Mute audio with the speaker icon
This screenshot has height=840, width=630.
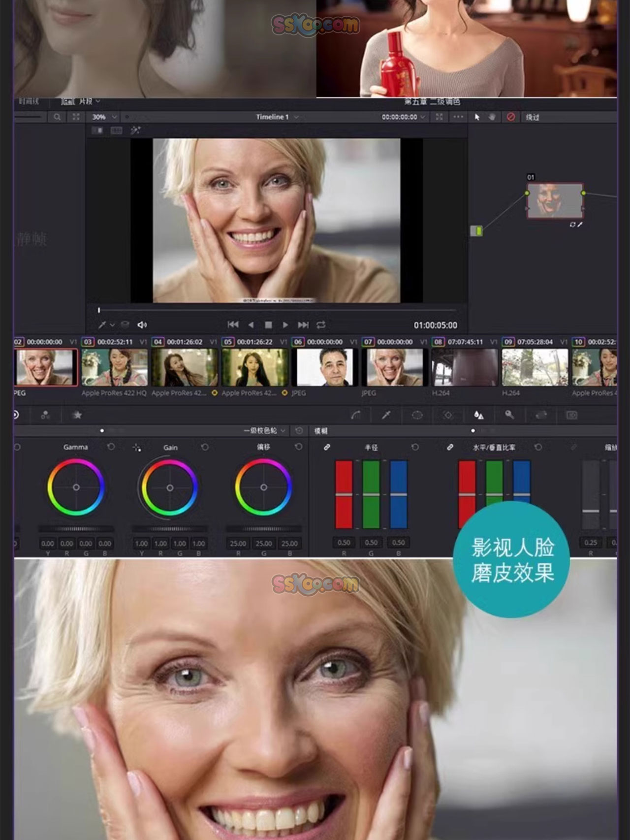(142, 325)
